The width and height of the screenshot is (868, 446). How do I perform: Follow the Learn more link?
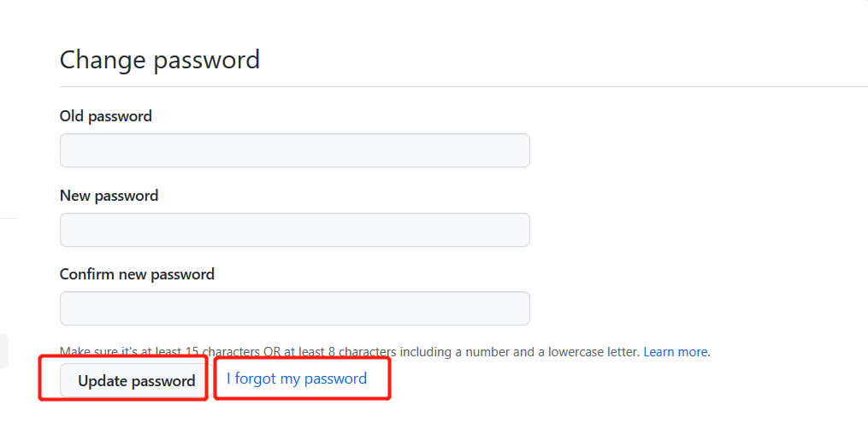point(676,352)
